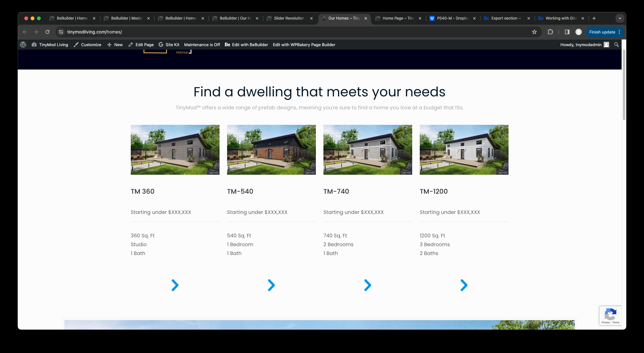Expand the TM 360 home details chevron

coord(175,284)
